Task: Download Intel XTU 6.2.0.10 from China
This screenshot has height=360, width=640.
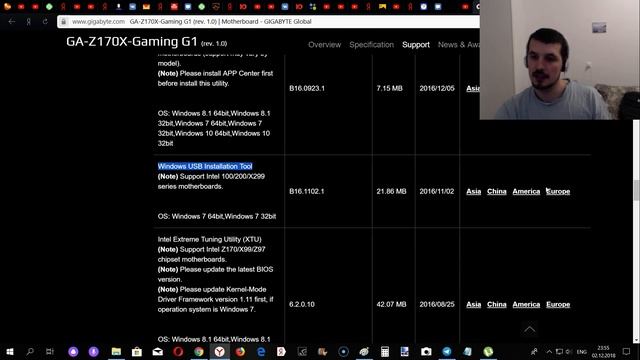Action: tap(497, 304)
